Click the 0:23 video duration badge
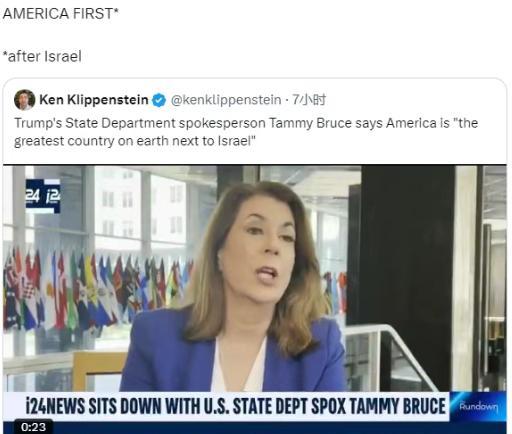The height and width of the screenshot is (434, 512). click(33, 427)
